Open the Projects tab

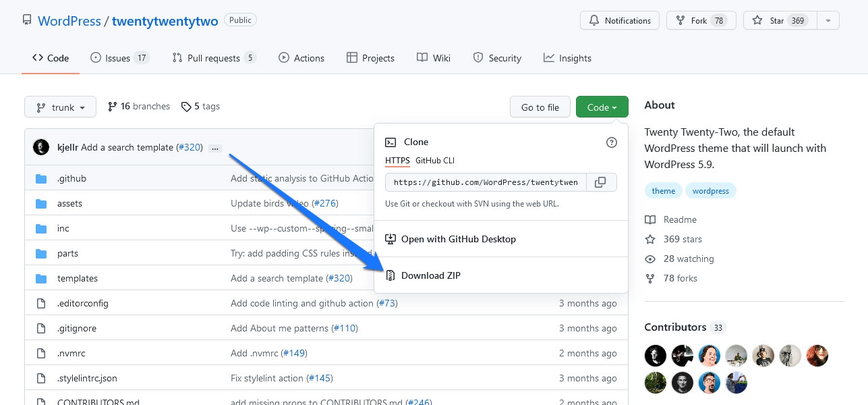[x=370, y=58]
